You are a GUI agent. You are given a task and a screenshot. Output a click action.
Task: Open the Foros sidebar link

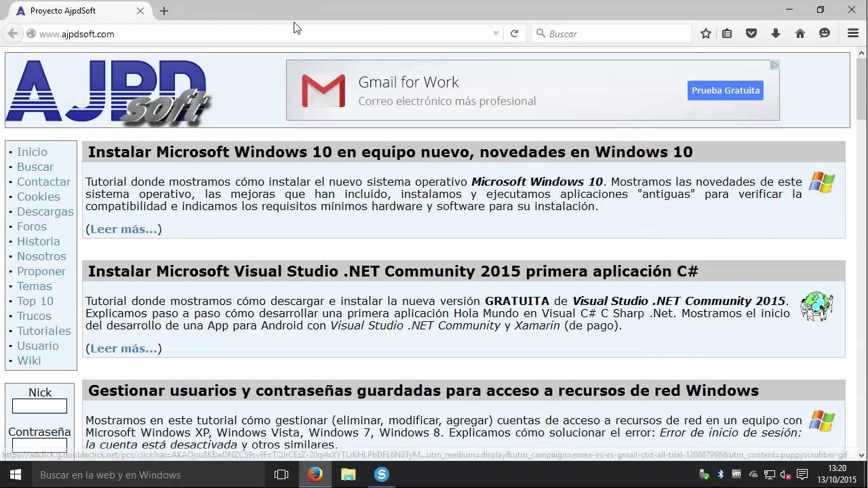click(x=32, y=226)
